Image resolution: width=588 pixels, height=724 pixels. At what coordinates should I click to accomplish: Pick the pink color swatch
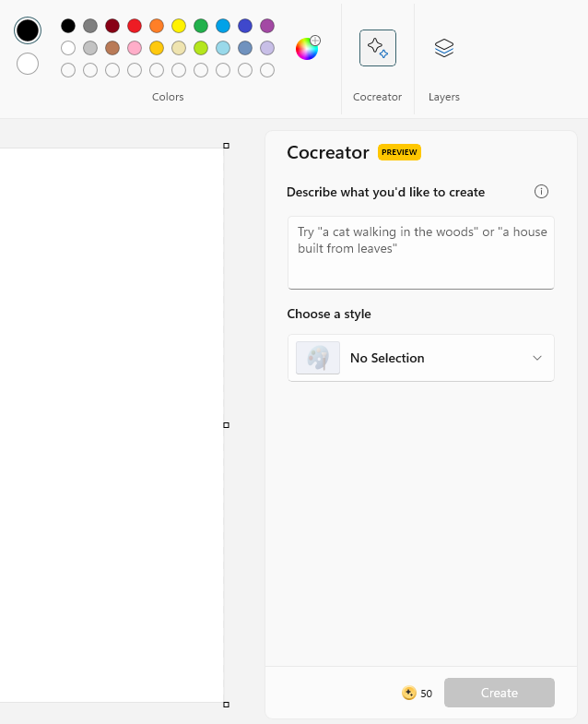click(x=135, y=48)
